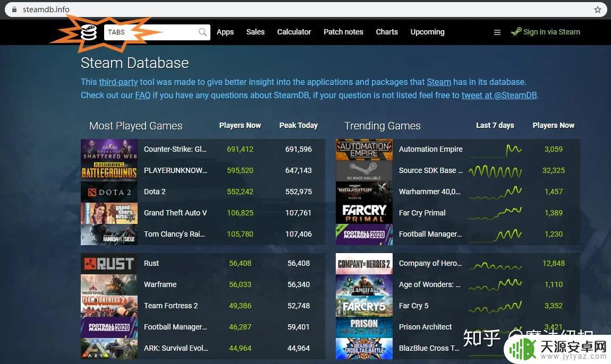Click the Dota 2 game title
This screenshot has height=364, width=611.
[x=155, y=192]
